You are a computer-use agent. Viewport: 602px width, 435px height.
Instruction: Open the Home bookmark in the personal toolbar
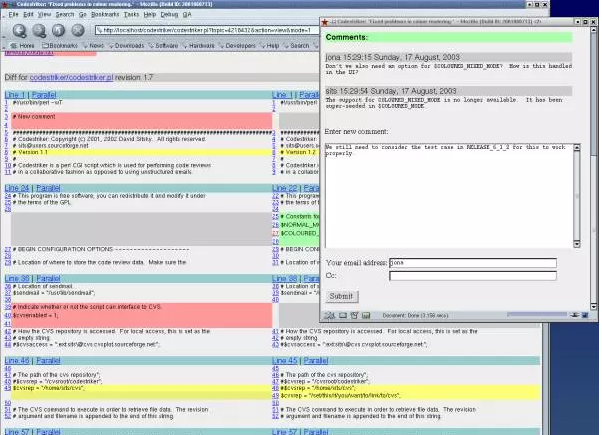click(23, 46)
